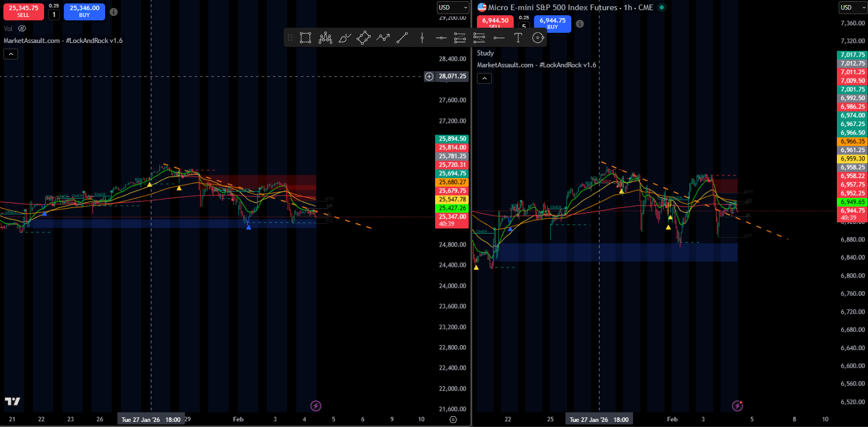Toggle the market open status dot
This screenshot has height=427, width=868.
click(x=662, y=7)
